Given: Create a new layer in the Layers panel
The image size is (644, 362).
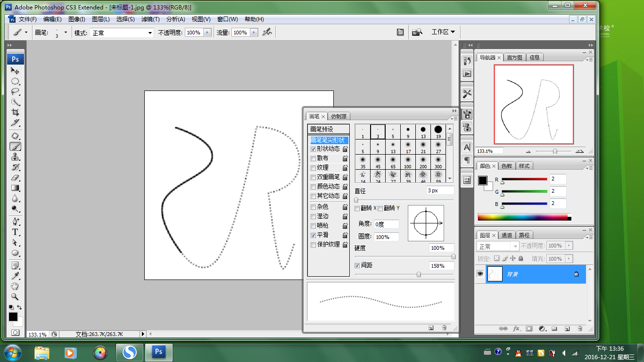Looking at the screenshot, I should (567, 328).
